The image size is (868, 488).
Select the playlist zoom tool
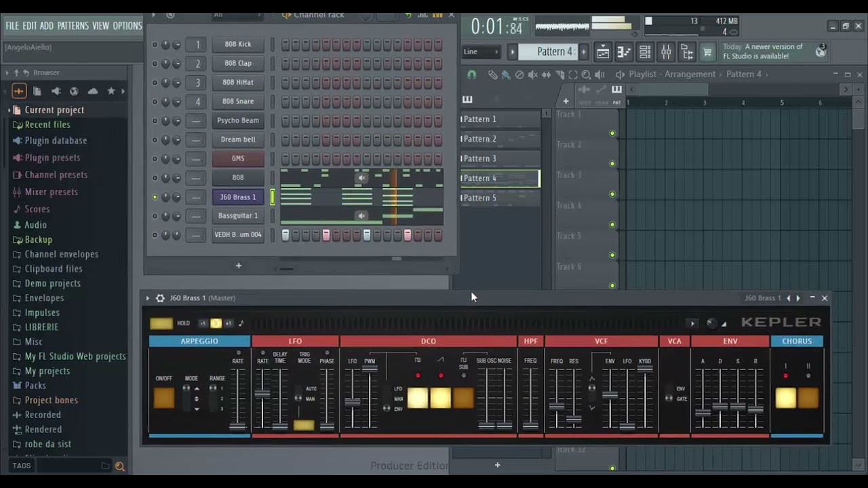pos(586,75)
